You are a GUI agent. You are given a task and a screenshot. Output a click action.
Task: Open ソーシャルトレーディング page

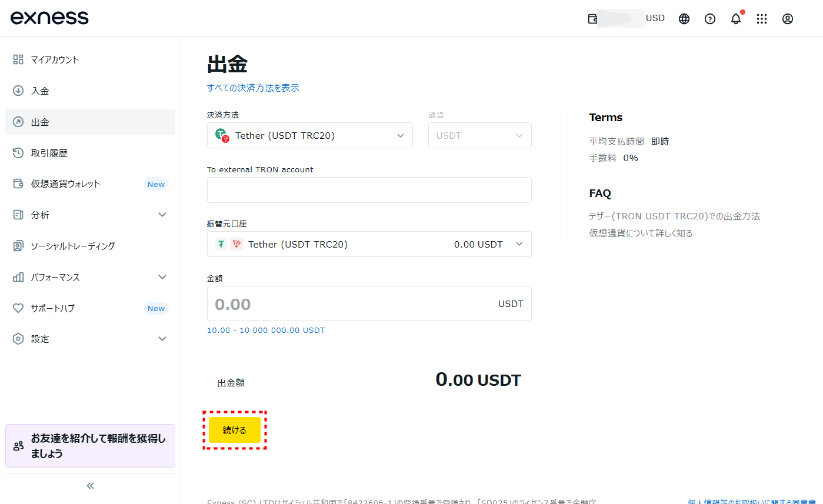pyautogui.click(x=91, y=246)
